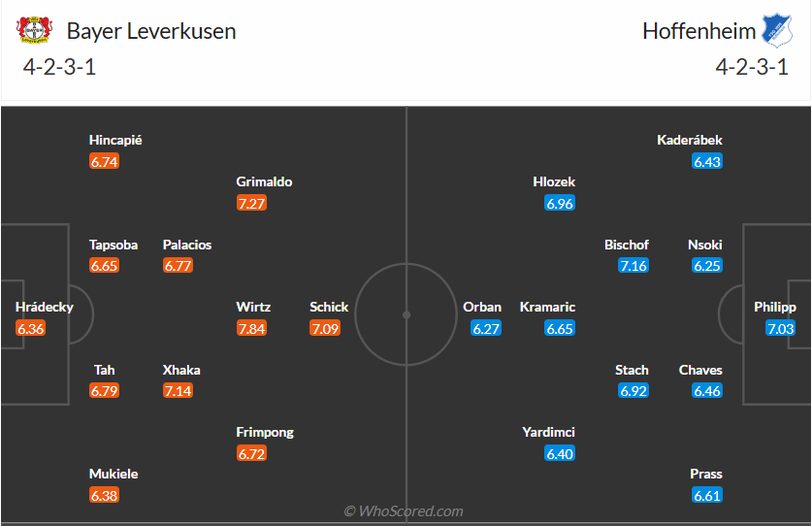The height and width of the screenshot is (526, 812).
Task: Click the Frimpong player name
Action: [265, 432]
